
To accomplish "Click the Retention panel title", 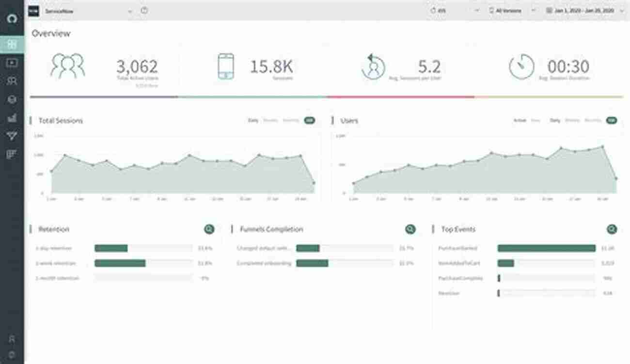I will click(54, 229).
